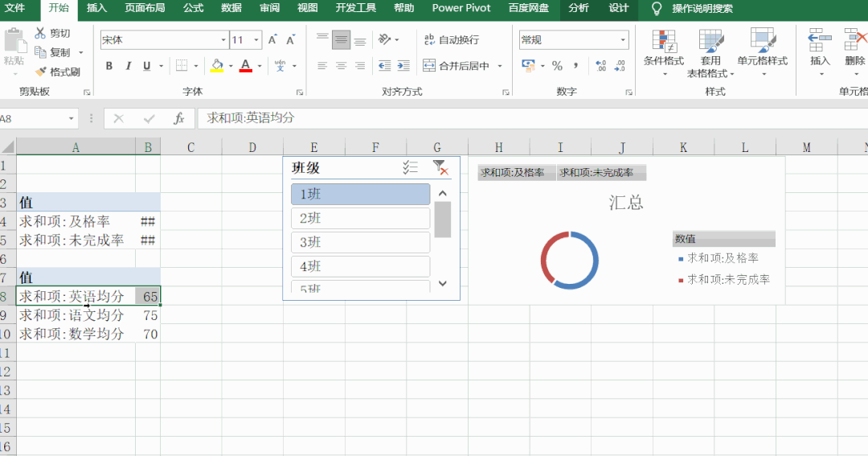Select 2班 in slicer
The width and height of the screenshot is (868, 456).
360,218
